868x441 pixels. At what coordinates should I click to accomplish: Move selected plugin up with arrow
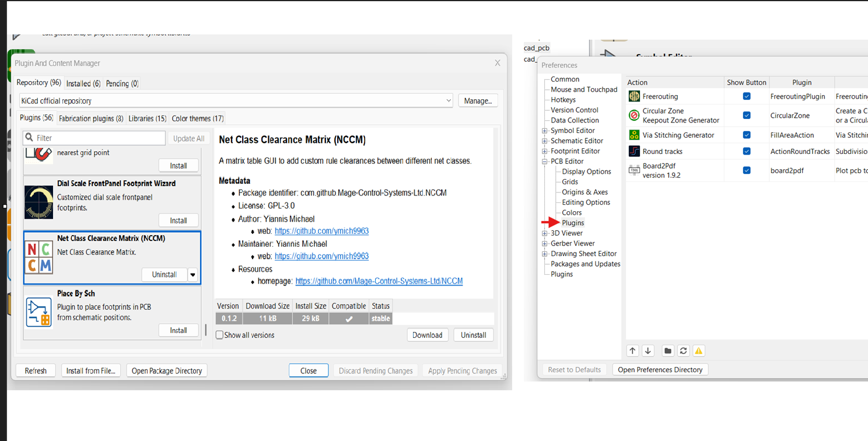pyautogui.click(x=632, y=351)
